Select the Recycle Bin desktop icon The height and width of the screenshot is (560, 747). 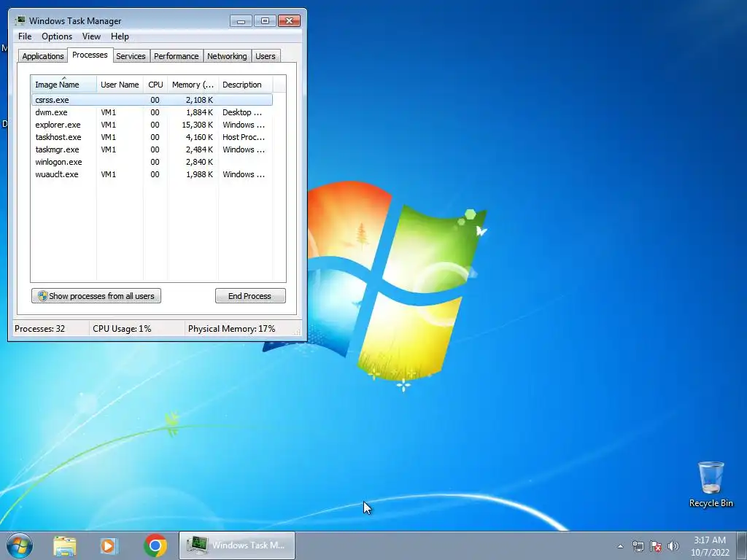tap(711, 484)
